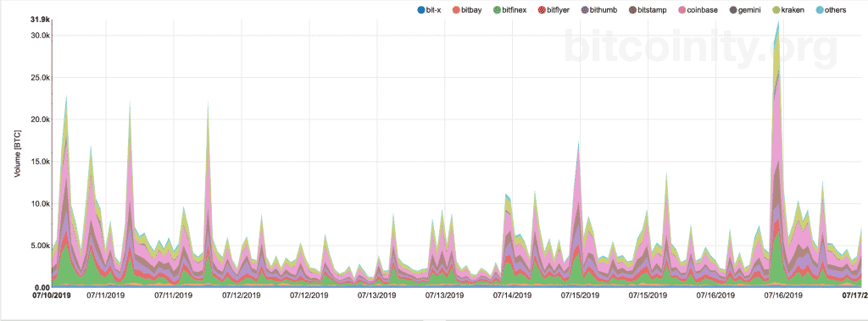Image resolution: width=868 pixels, height=321 pixels.
Task: Click the 10.0k y-axis label
Action: (40, 203)
